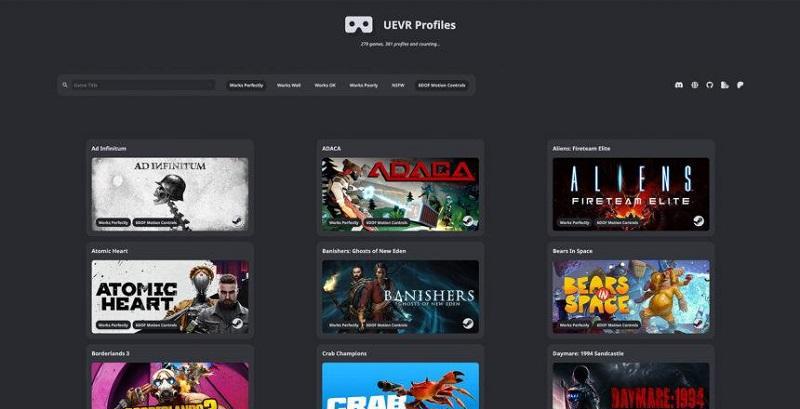Click 6DOF Motion Controls badge on Aliens card
The height and width of the screenshot is (409, 800).
coord(617,223)
